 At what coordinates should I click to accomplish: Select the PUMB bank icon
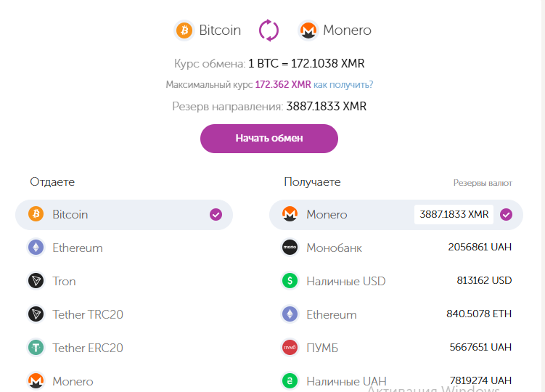[290, 348]
